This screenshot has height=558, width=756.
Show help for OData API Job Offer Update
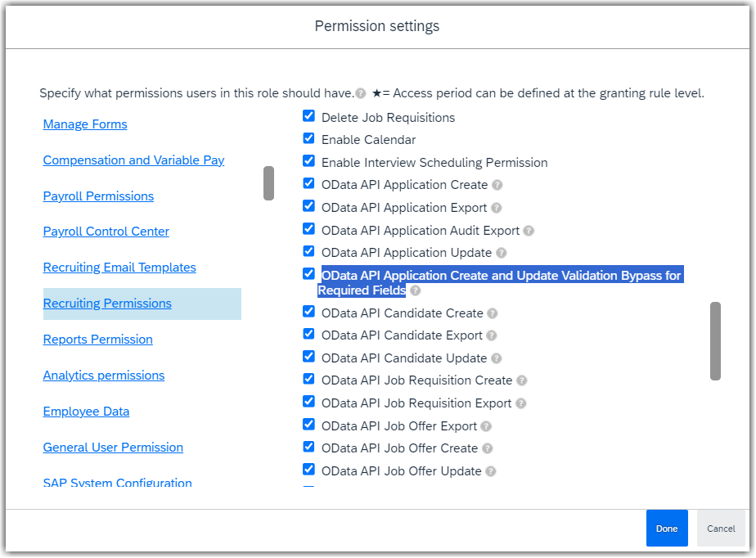pyautogui.click(x=490, y=471)
